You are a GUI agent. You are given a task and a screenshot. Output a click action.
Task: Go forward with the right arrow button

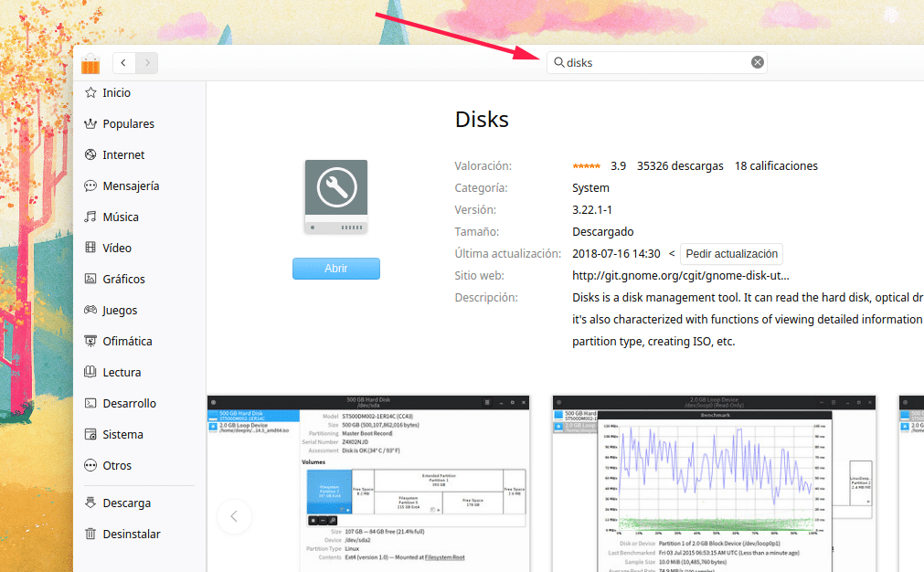pos(147,62)
